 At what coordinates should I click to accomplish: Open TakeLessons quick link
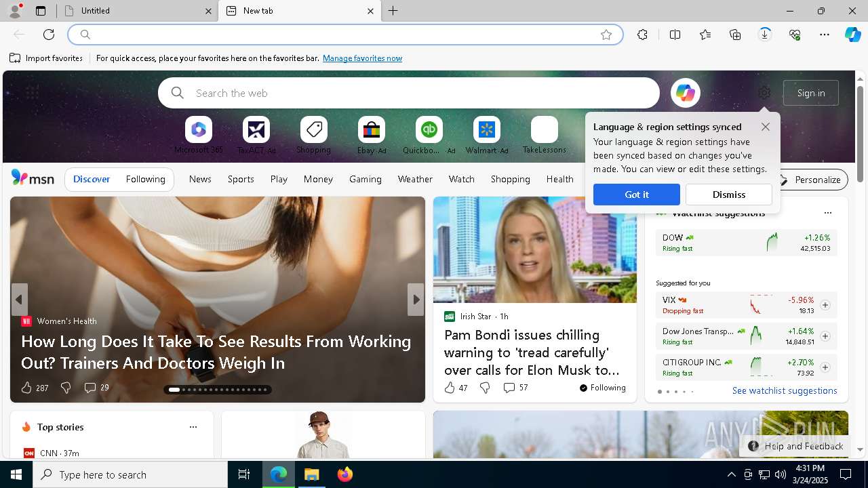pos(544,136)
